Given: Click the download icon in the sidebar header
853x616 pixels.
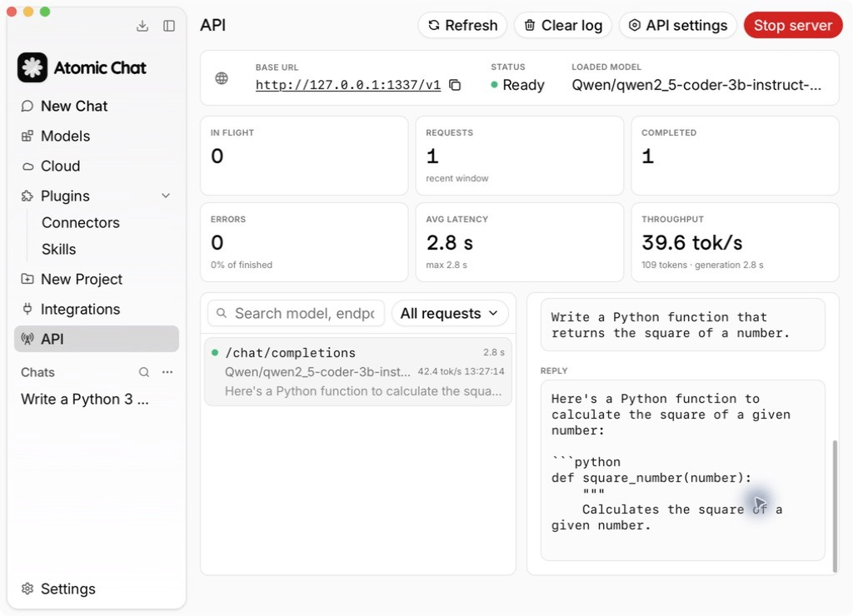Looking at the screenshot, I should (142, 26).
